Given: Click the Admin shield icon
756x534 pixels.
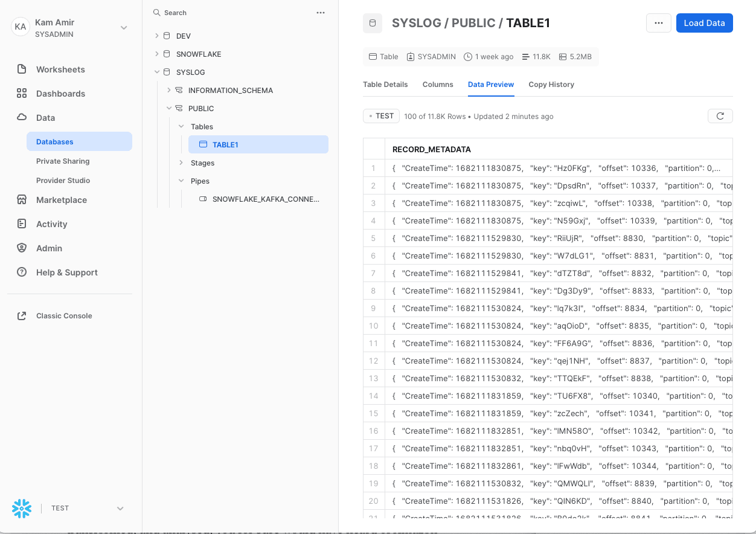Looking at the screenshot, I should coord(22,248).
